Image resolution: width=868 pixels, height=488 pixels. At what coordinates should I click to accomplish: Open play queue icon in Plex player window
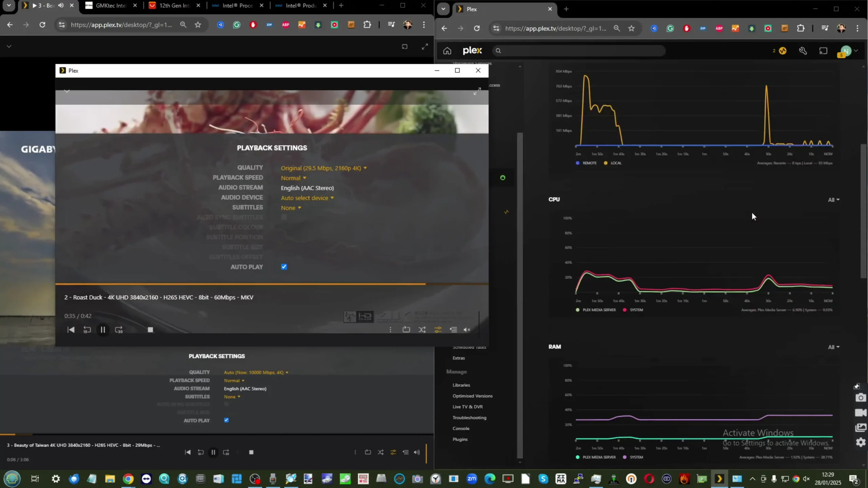(453, 329)
